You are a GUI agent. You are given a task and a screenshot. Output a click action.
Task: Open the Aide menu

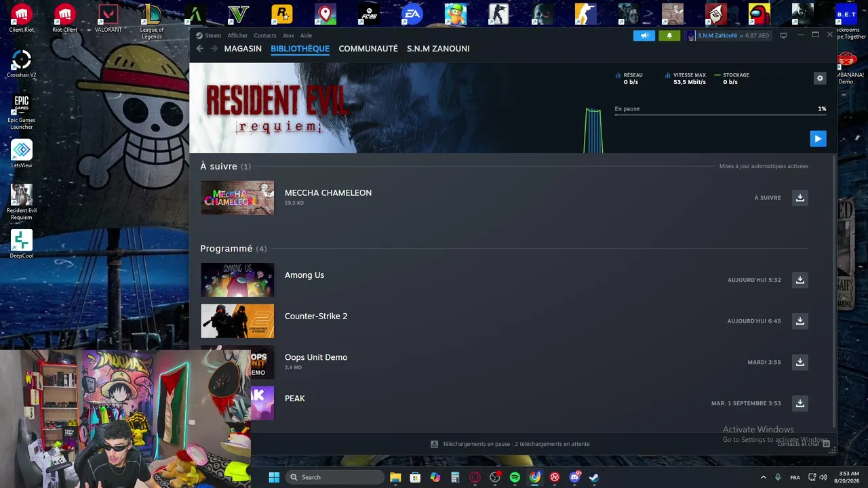click(306, 35)
